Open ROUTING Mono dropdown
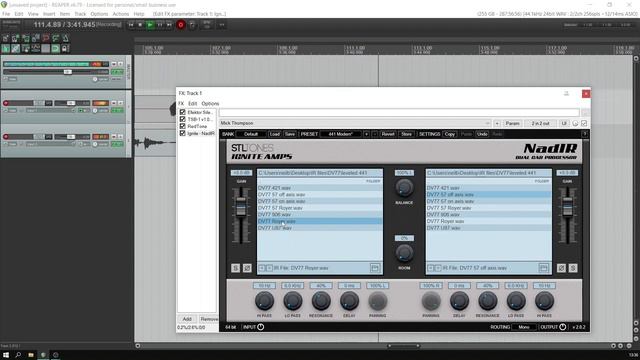The width and height of the screenshot is (640, 360). click(524, 327)
